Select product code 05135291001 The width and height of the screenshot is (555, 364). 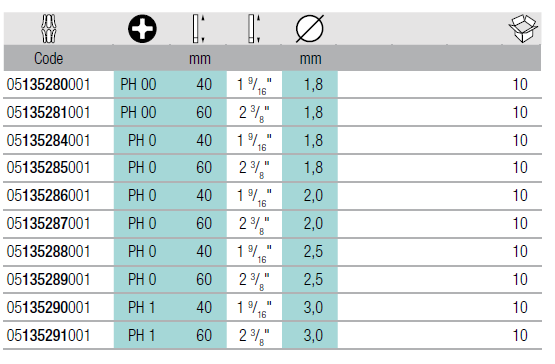click(48, 335)
